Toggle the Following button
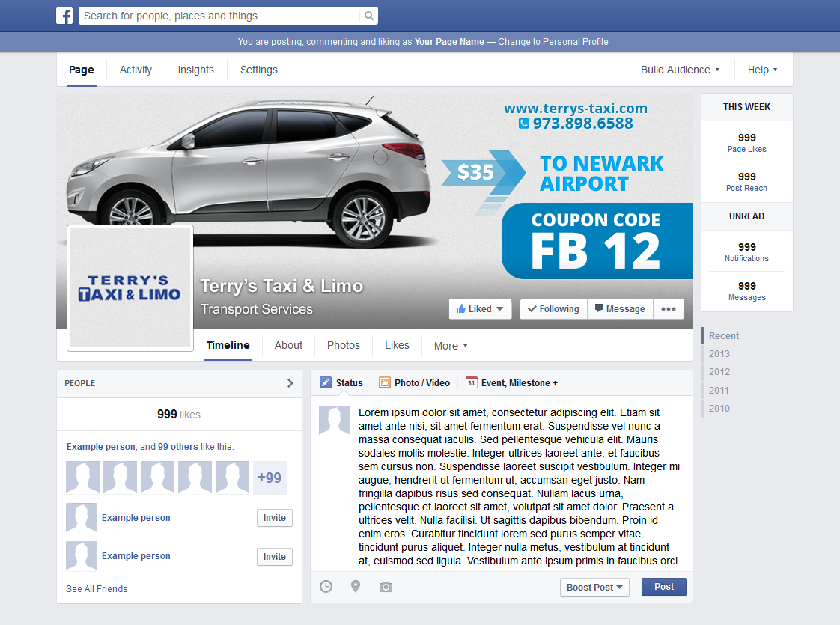This screenshot has width=840, height=625. pyautogui.click(x=553, y=309)
